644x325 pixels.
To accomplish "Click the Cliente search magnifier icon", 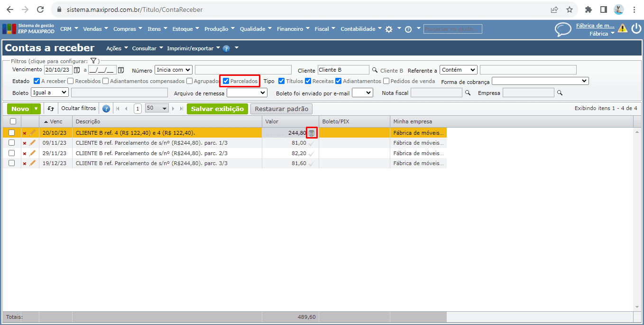I will click(x=374, y=70).
